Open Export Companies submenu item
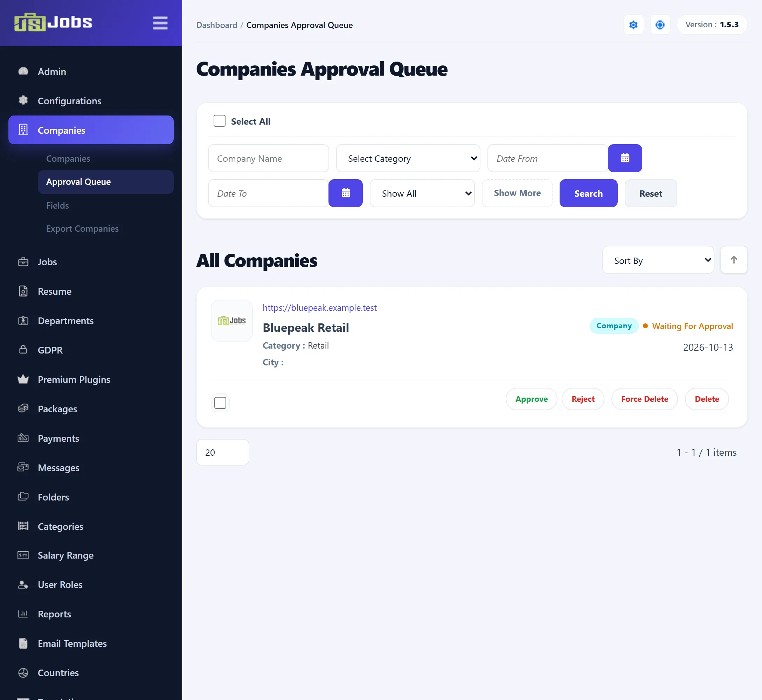This screenshot has height=700, width=762. point(82,229)
